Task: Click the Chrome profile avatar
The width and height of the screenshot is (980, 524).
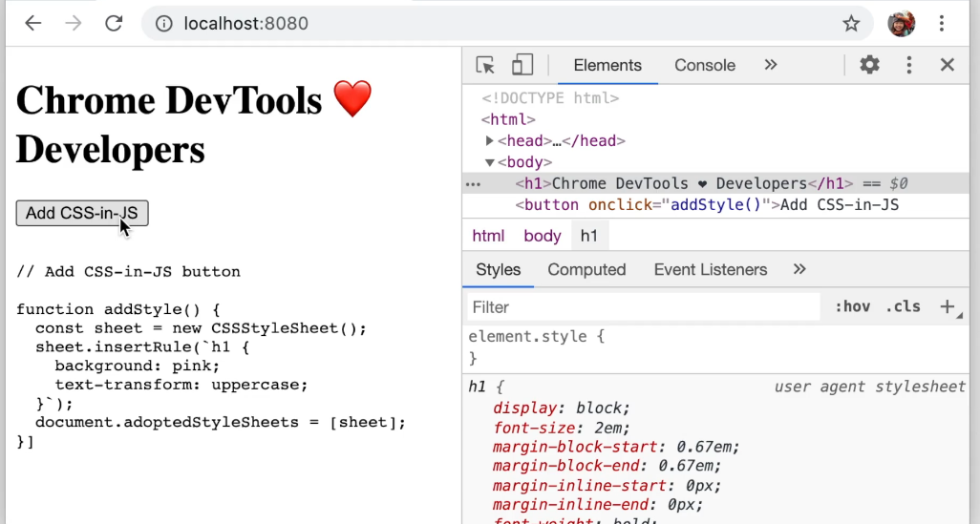Action: tap(902, 23)
